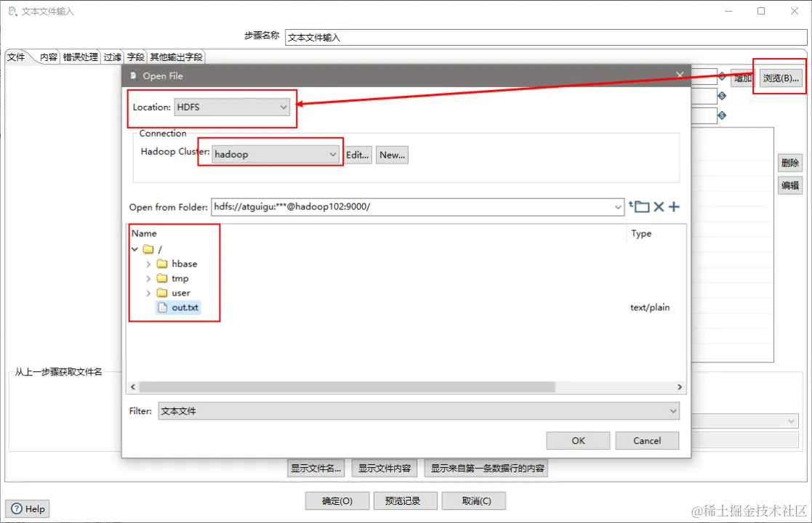Click the Help question mark icon
This screenshot has width=812, height=523.
click(17, 508)
